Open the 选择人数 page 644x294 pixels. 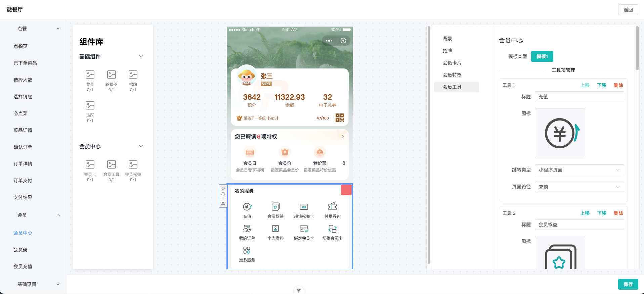(x=23, y=80)
